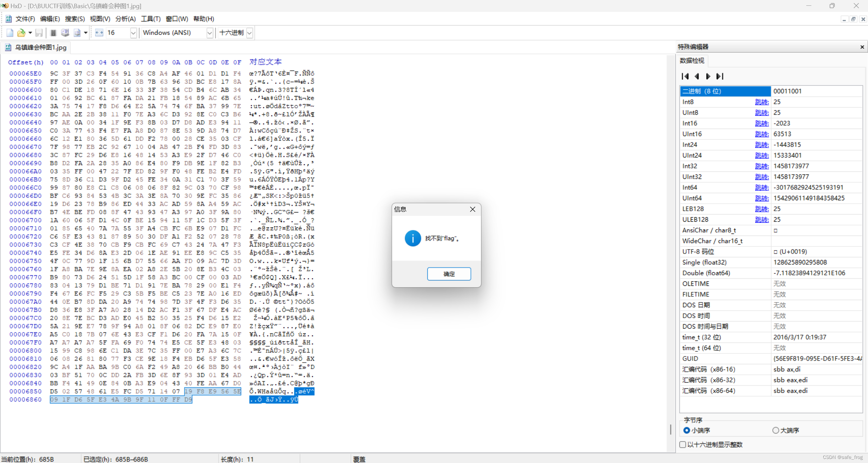Image resolution: width=868 pixels, height=463 pixels.
Task: Click the Single (float32) value
Action: tap(800, 262)
